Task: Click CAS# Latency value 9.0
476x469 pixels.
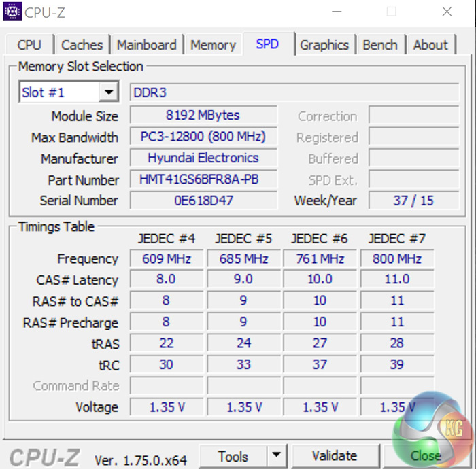Action: click(243, 279)
